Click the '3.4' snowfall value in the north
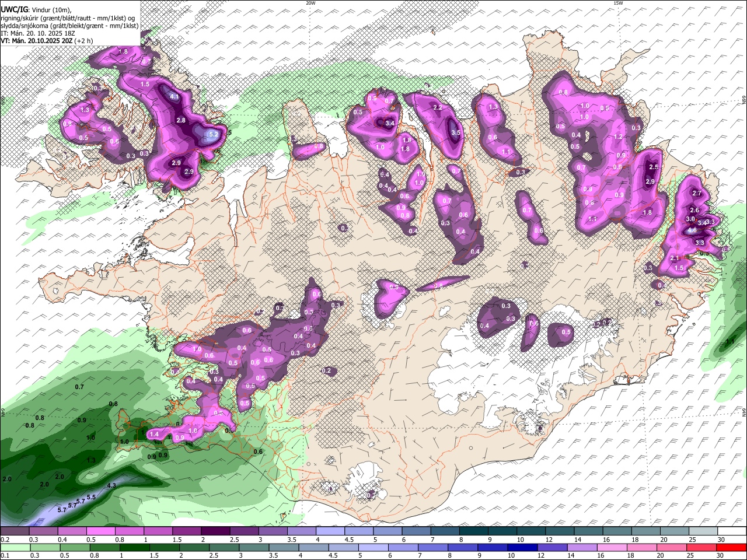The width and height of the screenshot is (747, 560). click(390, 124)
